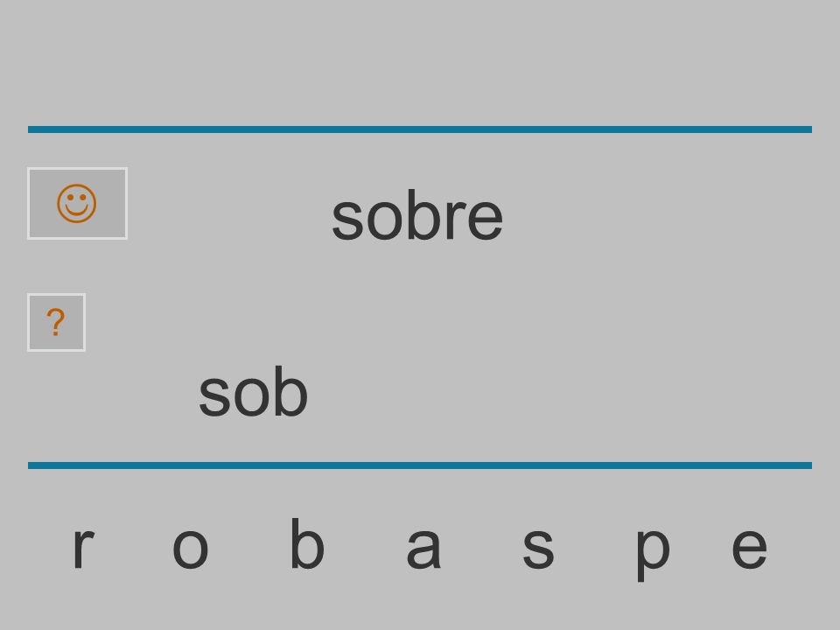Select letter 's' in the bottom letter row
The width and height of the screenshot is (840, 630).
point(538,548)
